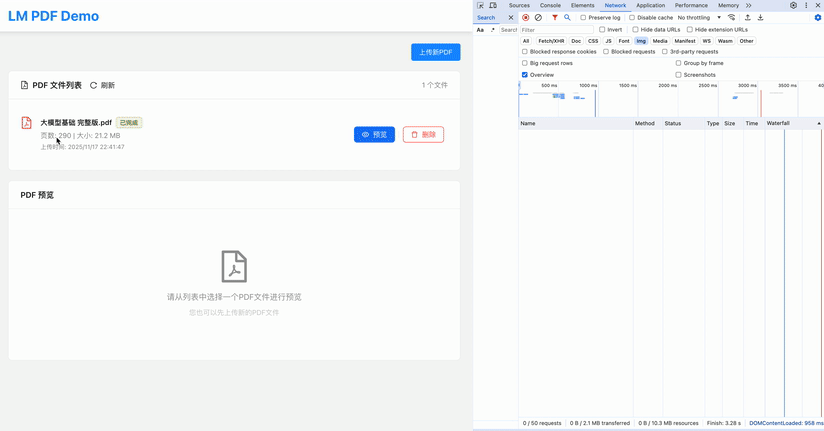Viewport: 824px width, 431px height.
Task: Expand more DevTools tabs chevron
Action: point(748,5)
